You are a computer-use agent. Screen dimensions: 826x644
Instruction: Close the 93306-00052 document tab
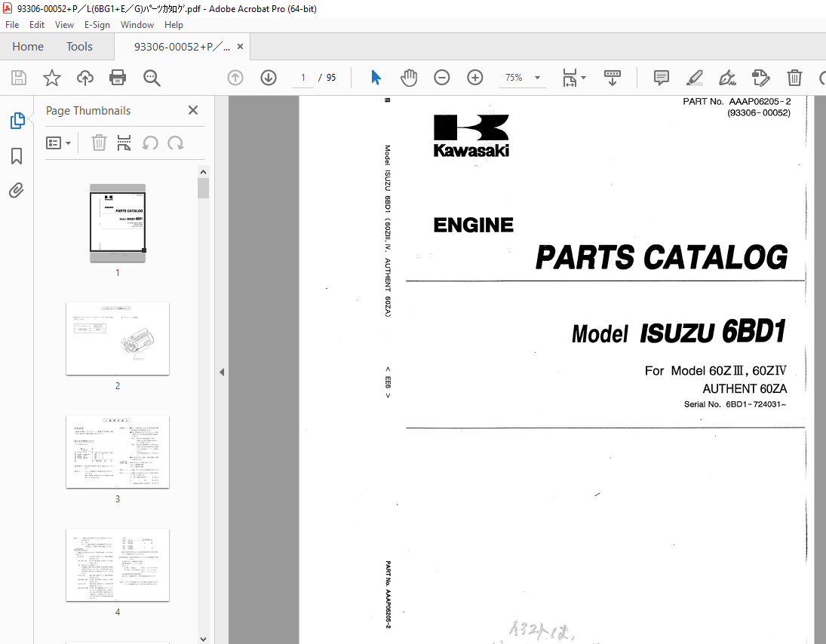pos(240,46)
